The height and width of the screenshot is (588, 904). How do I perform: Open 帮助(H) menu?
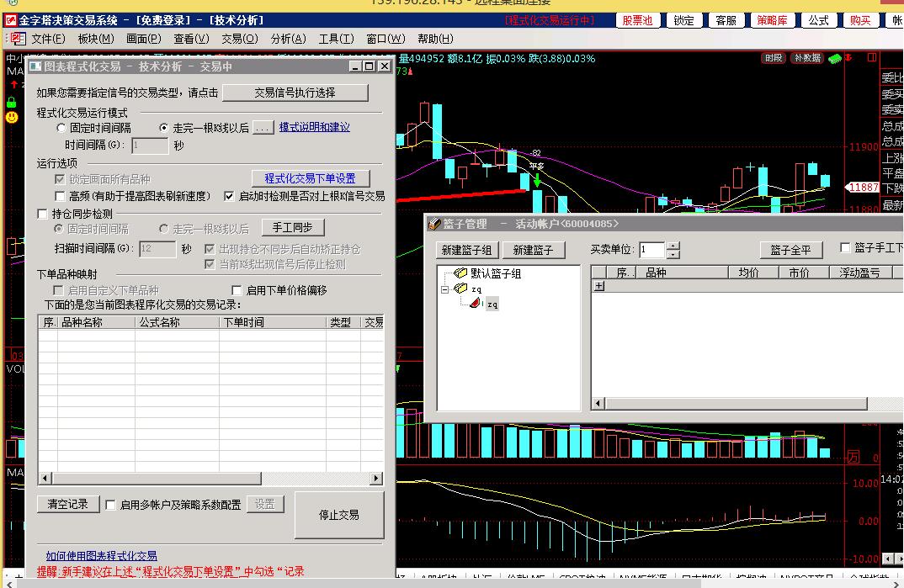point(435,39)
